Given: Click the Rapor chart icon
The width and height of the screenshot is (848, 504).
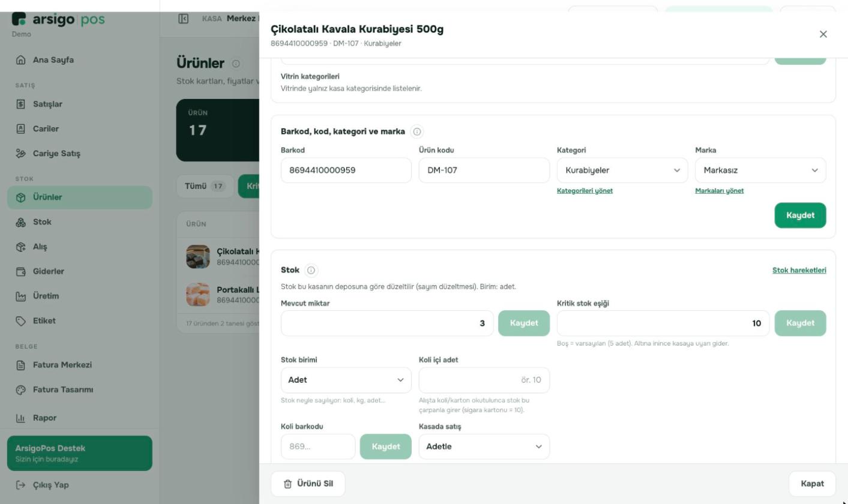Looking at the screenshot, I should (x=21, y=418).
